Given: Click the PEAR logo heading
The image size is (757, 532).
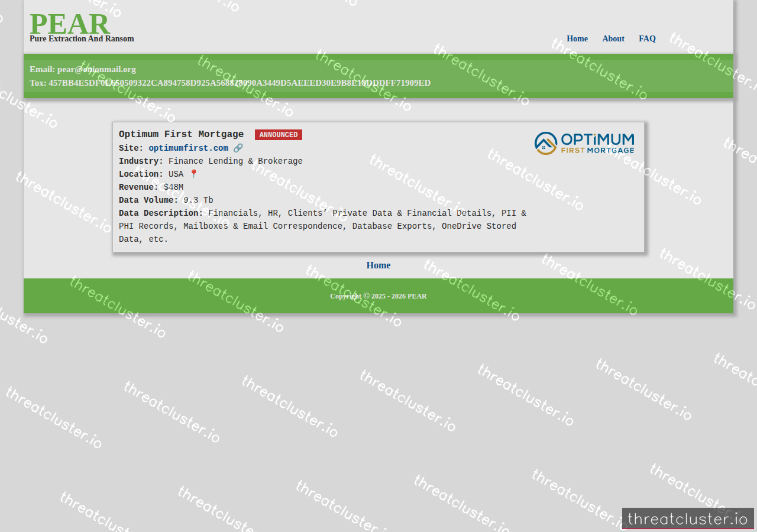Looking at the screenshot, I should click(x=70, y=24).
